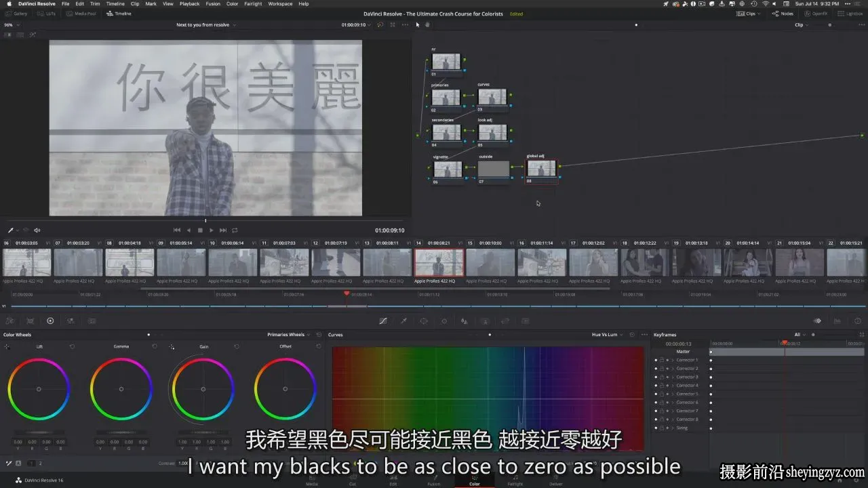Pick white point with Gain picker
Viewport: 868px width, 488px height.
[x=172, y=346]
